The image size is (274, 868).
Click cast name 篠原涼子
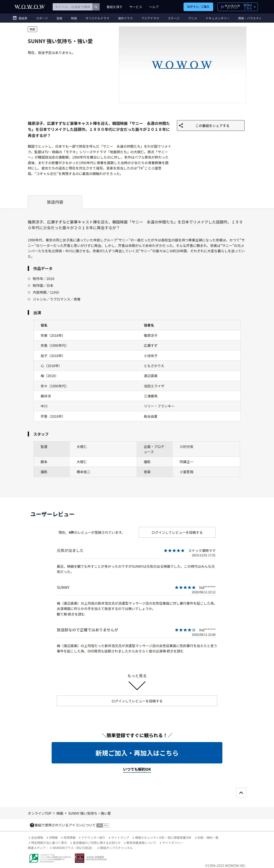pyautogui.click(x=150, y=336)
